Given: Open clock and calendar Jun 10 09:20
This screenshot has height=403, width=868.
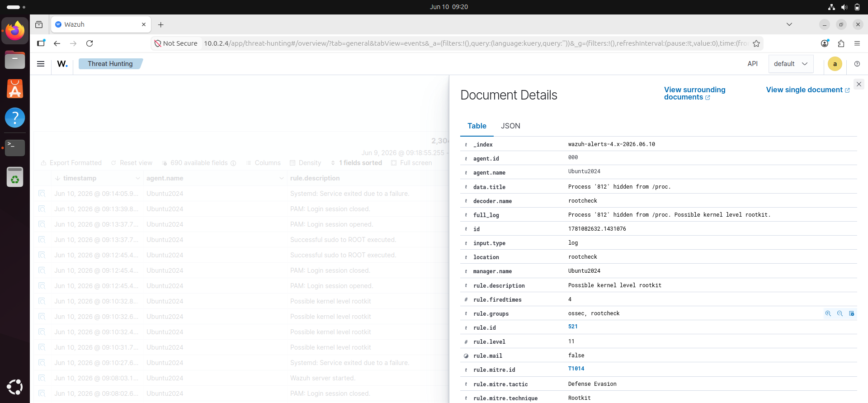Looking at the screenshot, I should tap(448, 7).
